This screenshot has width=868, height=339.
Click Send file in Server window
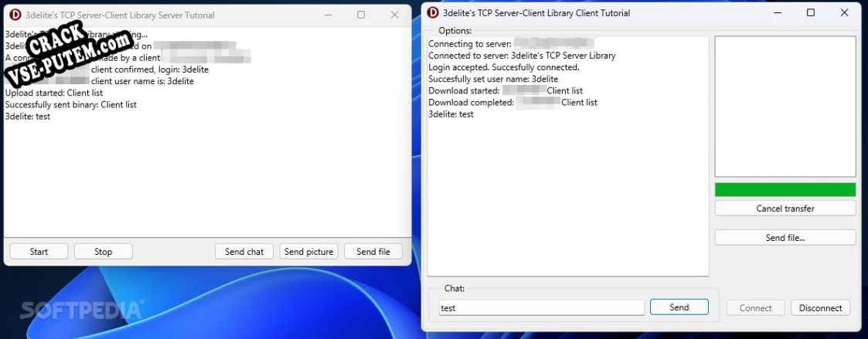click(373, 252)
